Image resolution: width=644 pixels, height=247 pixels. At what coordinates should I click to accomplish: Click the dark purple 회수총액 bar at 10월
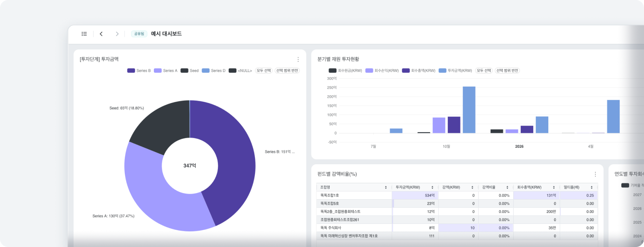454,125
